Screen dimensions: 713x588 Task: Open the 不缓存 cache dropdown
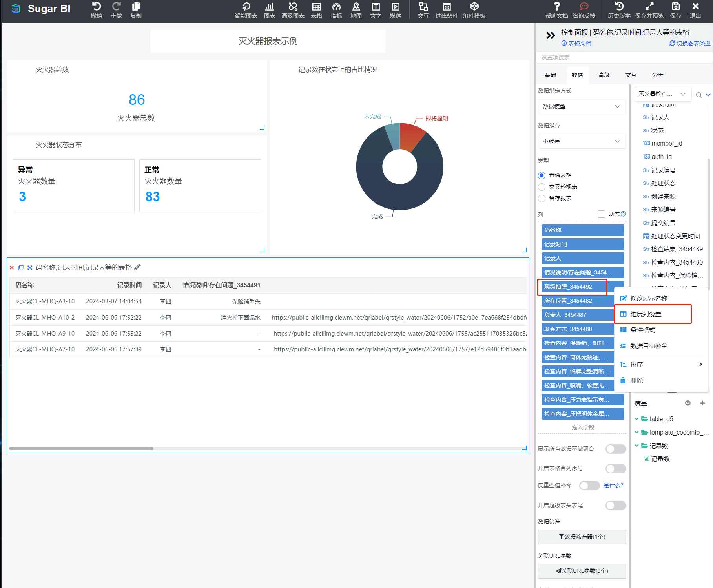(582, 141)
